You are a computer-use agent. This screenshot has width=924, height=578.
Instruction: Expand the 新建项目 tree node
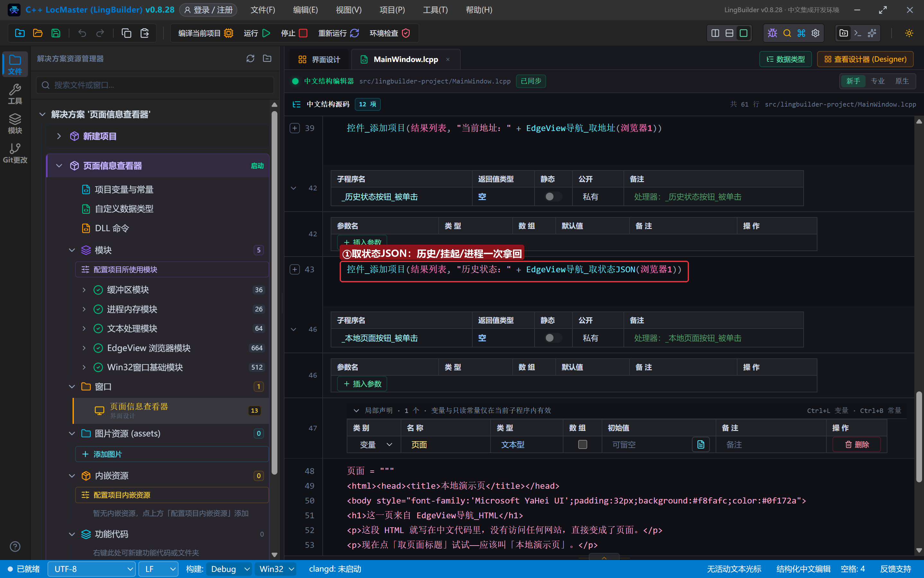point(59,136)
